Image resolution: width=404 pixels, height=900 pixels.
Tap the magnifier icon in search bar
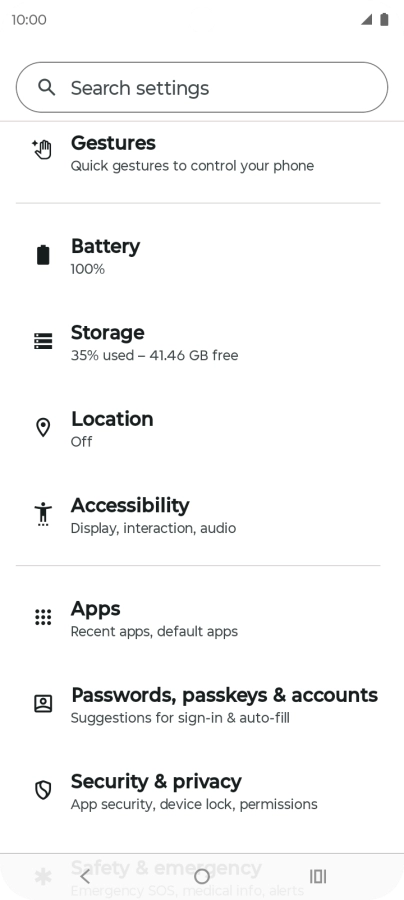click(46, 87)
